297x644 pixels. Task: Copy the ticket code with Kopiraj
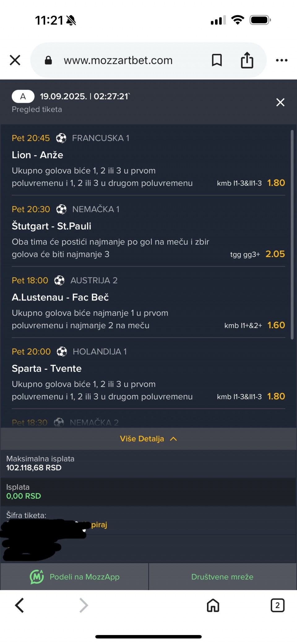click(99, 525)
